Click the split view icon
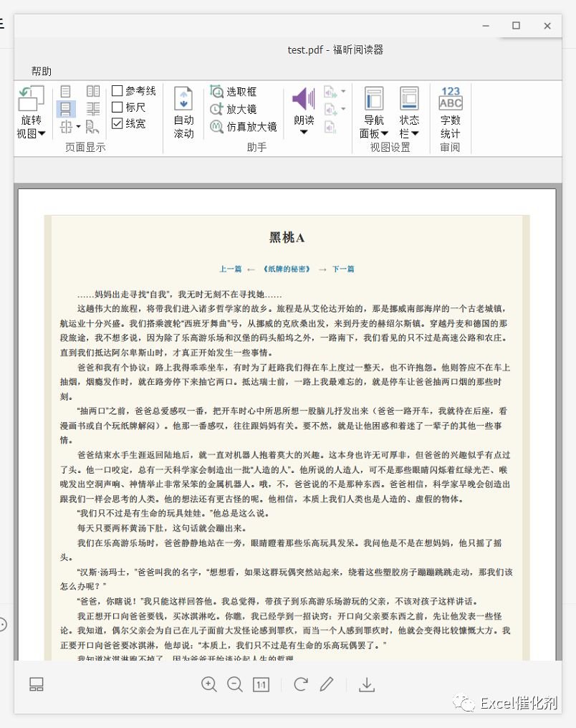The image size is (576, 728). click(66, 126)
